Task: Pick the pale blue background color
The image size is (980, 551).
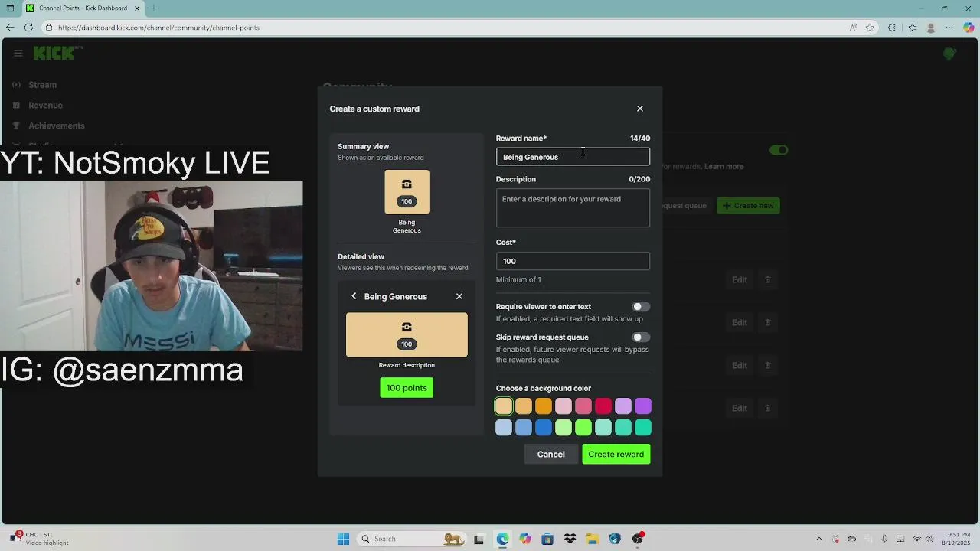Action: tap(504, 428)
